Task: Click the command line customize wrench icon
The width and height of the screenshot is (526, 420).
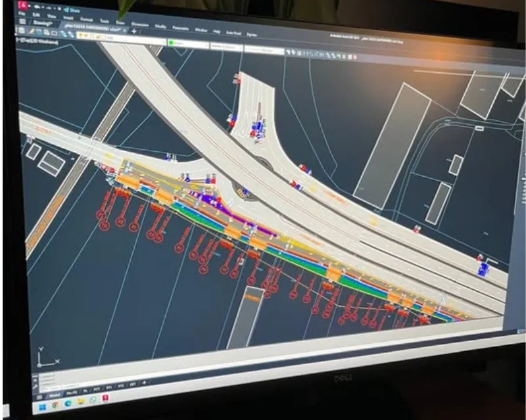Action: (x=36, y=386)
